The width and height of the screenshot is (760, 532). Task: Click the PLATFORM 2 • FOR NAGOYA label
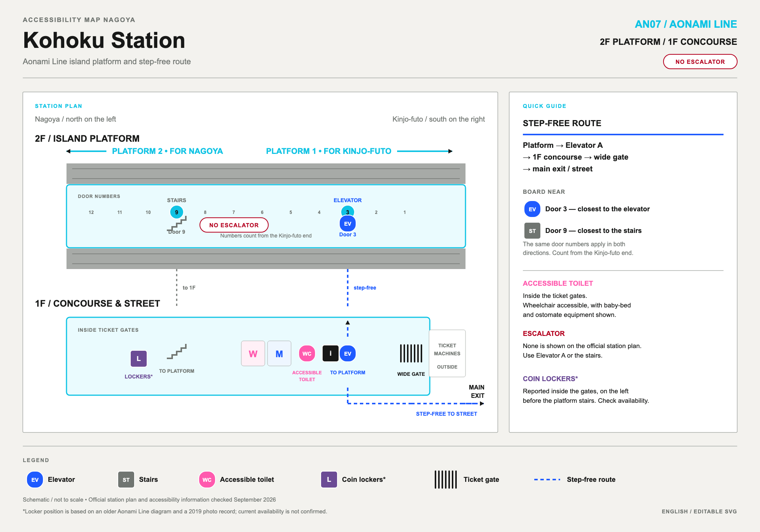167,151
